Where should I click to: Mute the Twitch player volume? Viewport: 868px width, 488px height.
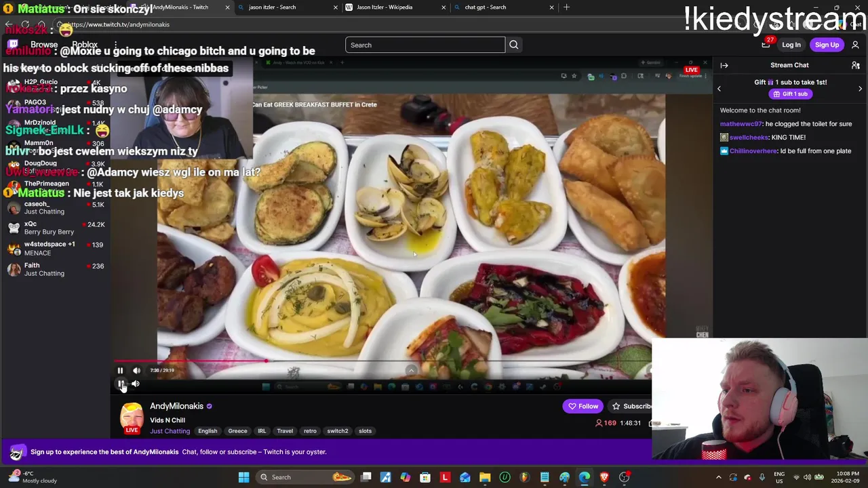tap(136, 384)
